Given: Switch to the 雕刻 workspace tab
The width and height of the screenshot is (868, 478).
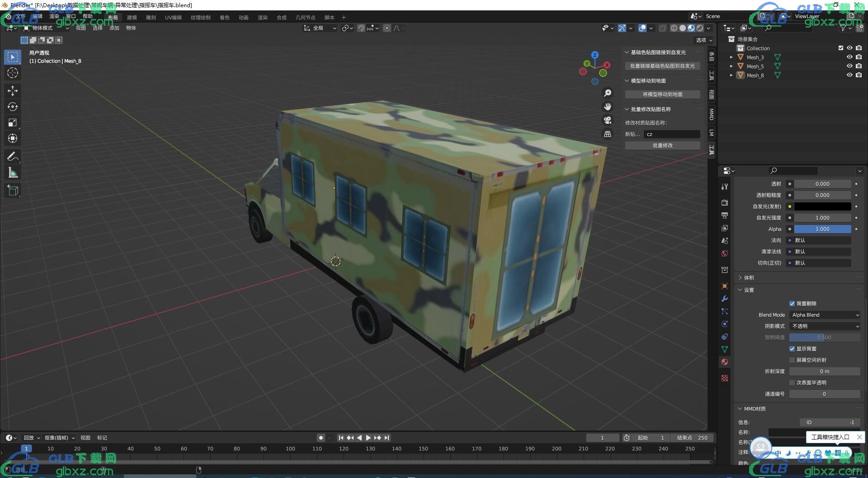Looking at the screenshot, I should [x=151, y=18].
